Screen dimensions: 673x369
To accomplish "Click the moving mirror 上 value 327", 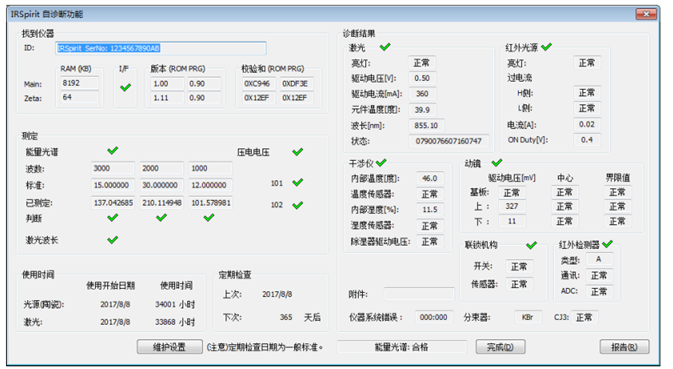I will click(x=512, y=206).
